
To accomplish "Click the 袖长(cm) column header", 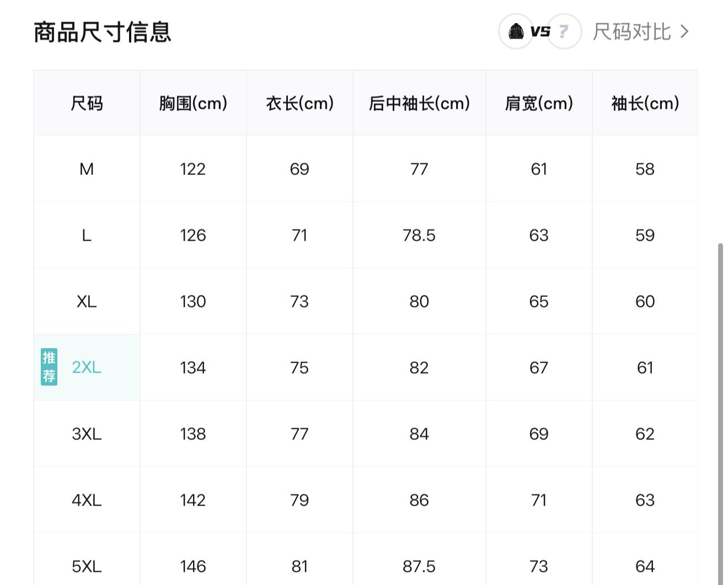I will (645, 103).
